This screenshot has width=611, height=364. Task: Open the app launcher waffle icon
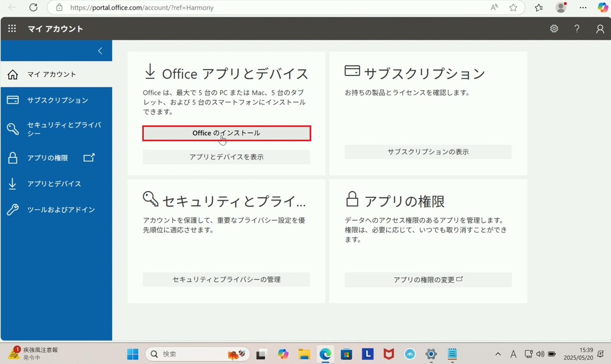(x=12, y=29)
